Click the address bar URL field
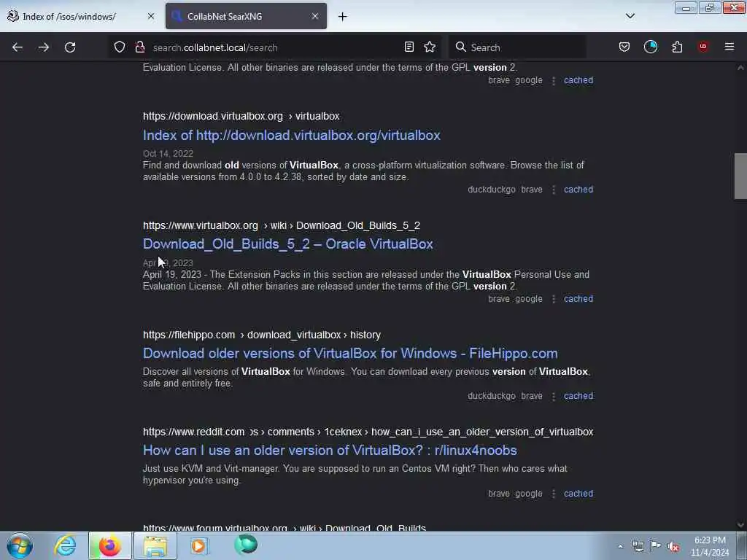 point(274,47)
